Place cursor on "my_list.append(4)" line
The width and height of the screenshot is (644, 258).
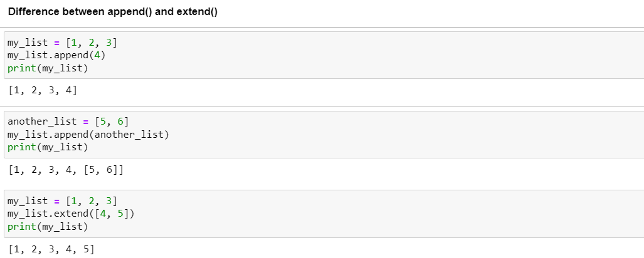pyautogui.click(x=56, y=55)
